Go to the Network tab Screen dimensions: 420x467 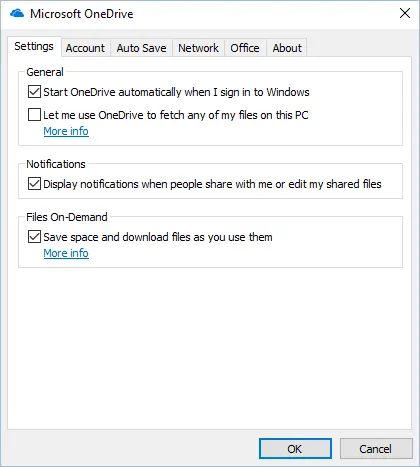pyautogui.click(x=198, y=48)
